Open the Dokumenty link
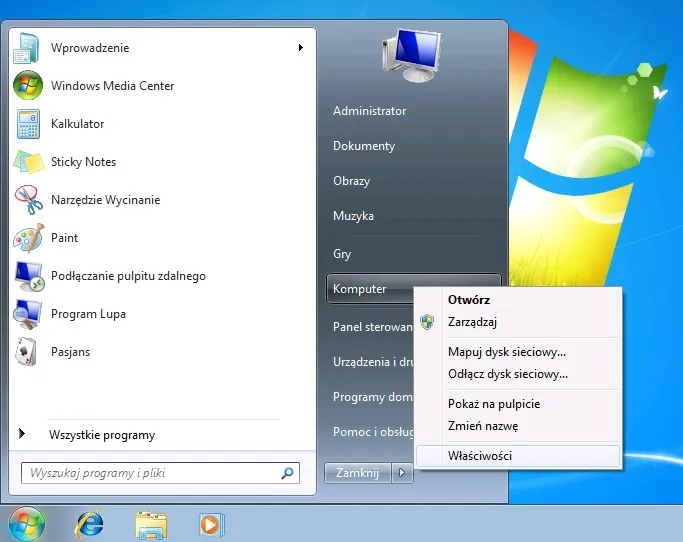Screen dimensions: 683x542 pyautogui.click(x=364, y=146)
